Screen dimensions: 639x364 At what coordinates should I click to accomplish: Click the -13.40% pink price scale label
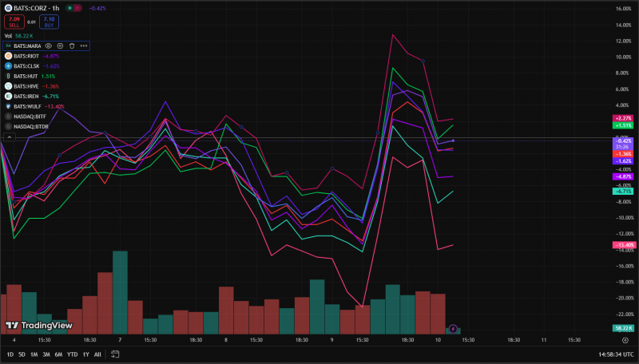click(625, 245)
